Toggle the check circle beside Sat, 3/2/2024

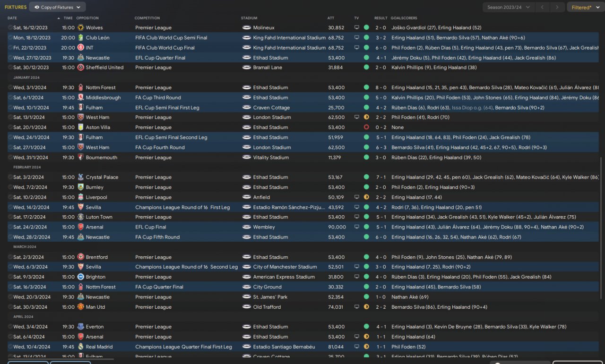[x=10, y=178]
